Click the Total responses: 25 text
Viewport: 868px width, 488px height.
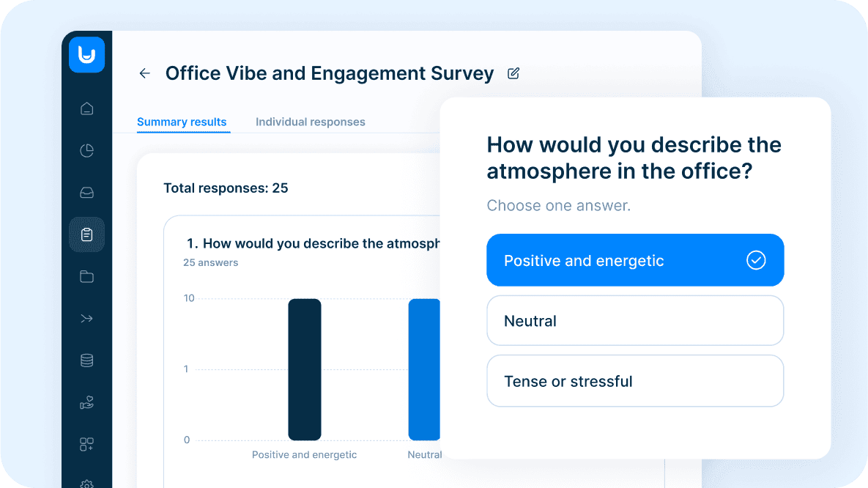click(225, 188)
